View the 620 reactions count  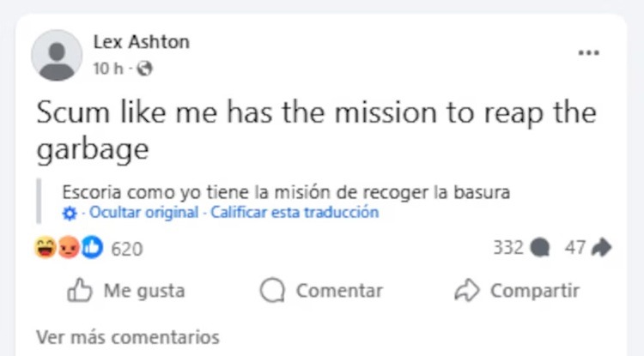[x=127, y=249]
